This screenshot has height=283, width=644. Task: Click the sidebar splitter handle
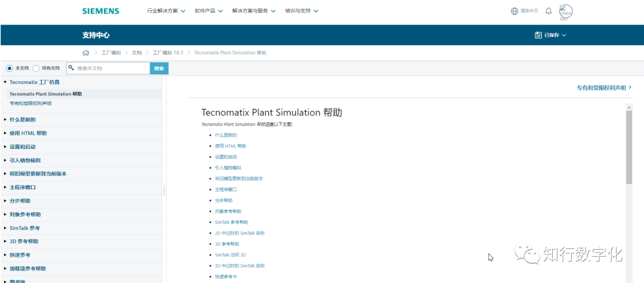(165, 190)
